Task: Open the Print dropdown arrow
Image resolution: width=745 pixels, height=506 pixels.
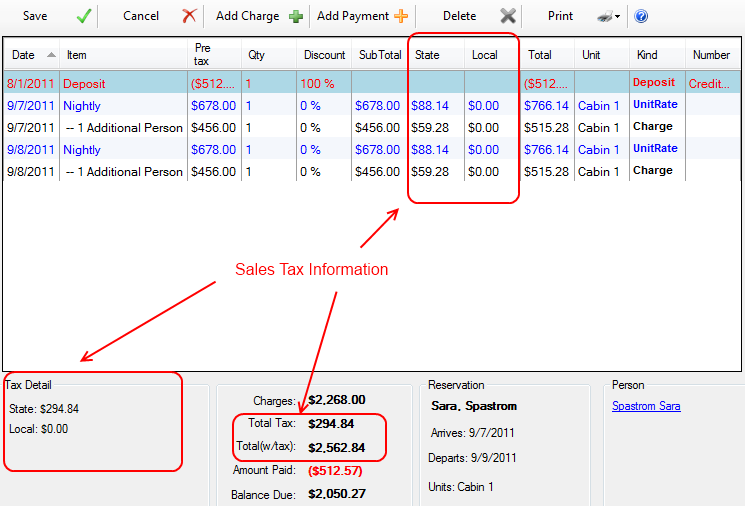Action: (617, 17)
